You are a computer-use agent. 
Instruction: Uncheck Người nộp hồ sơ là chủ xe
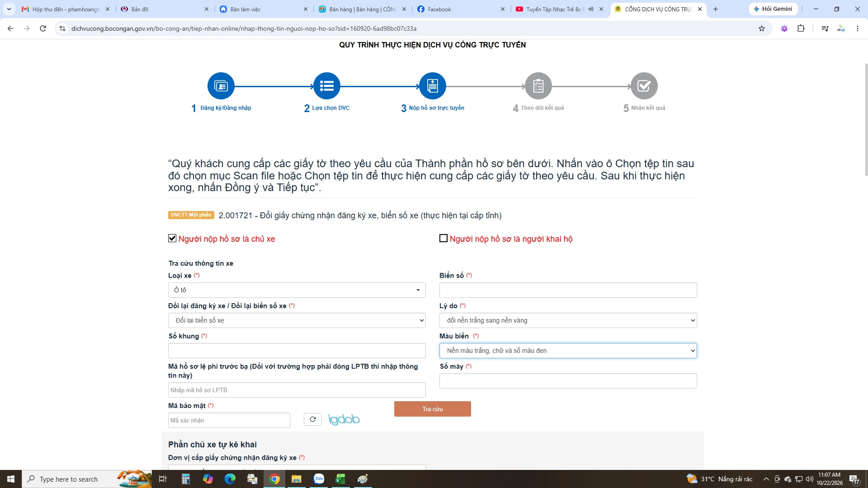[x=172, y=238]
